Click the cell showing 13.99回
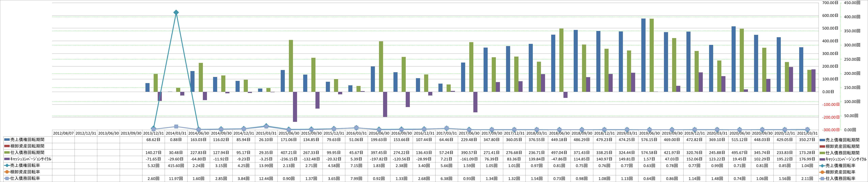The height and width of the screenshot is (182, 868). click(266, 166)
